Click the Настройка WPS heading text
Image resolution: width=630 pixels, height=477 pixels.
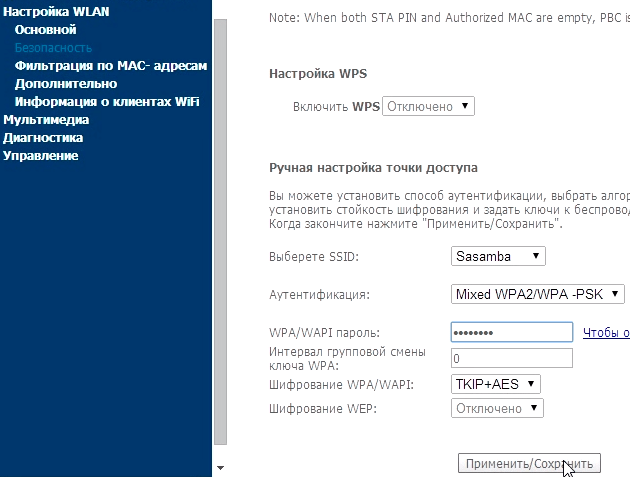pyautogui.click(x=318, y=74)
